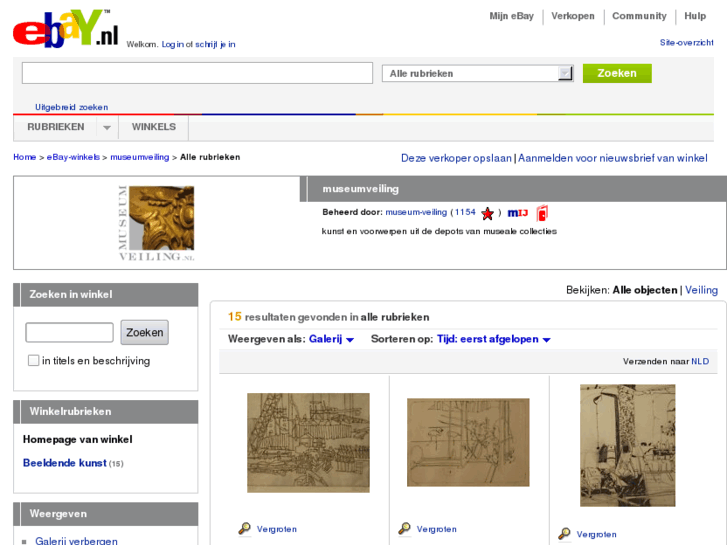Click 'Galerij verbergen' link
This screenshot has width=727, height=545.
point(76,540)
